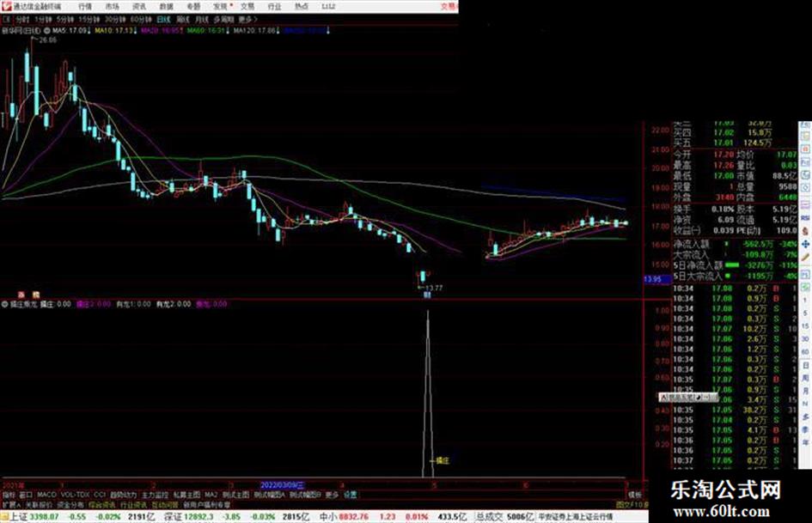The height and width of the screenshot is (523, 812).
Task: Switch to 分时 chart period
Action: (21, 20)
